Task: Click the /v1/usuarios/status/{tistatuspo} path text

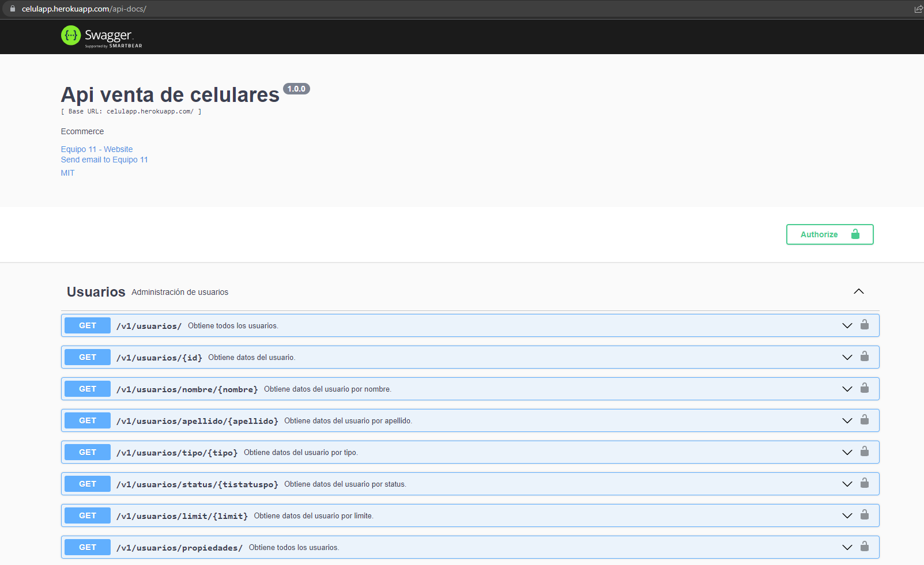Action: [x=197, y=484]
